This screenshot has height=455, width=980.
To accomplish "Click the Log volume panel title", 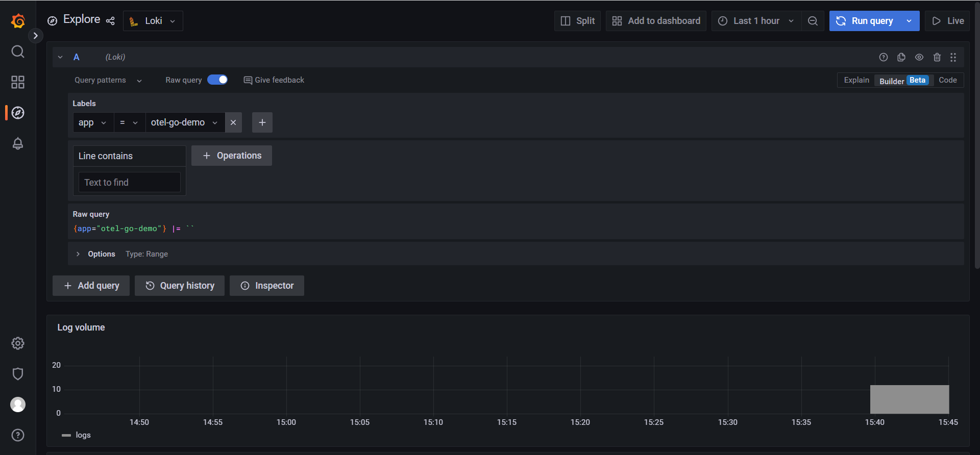I will point(81,327).
